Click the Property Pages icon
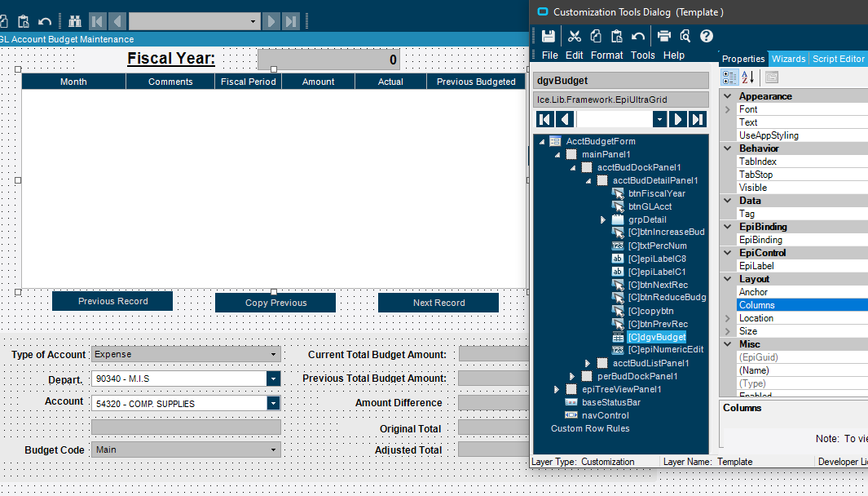The height and width of the screenshot is (496, 868). click(772, 77)
